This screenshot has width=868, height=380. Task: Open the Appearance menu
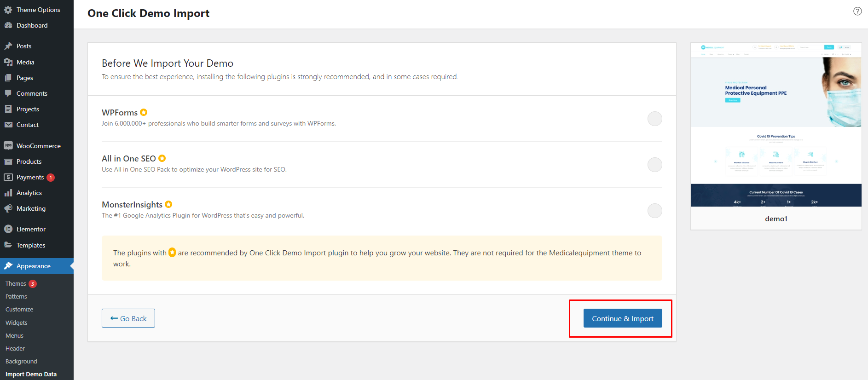pyautogui.click(x=33, y=266)
